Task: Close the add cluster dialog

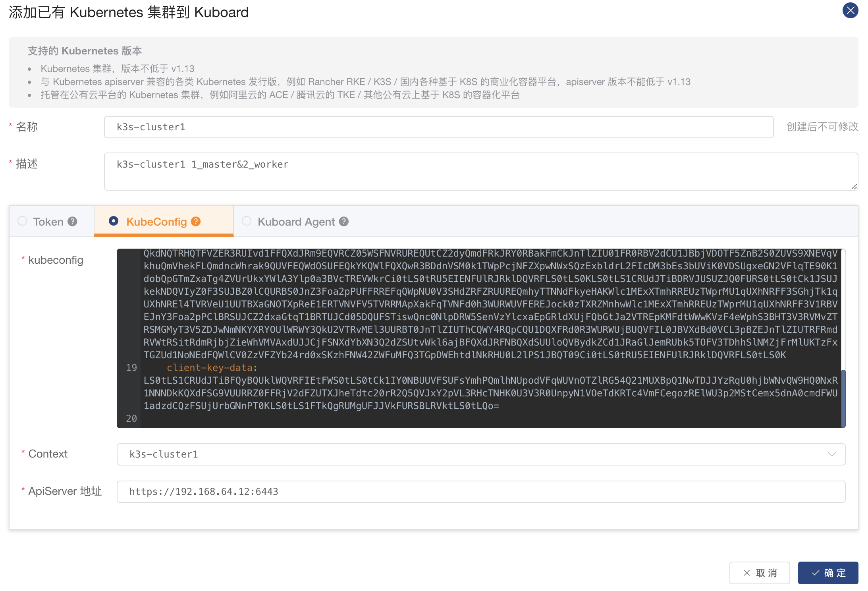Action: point(850,10)
